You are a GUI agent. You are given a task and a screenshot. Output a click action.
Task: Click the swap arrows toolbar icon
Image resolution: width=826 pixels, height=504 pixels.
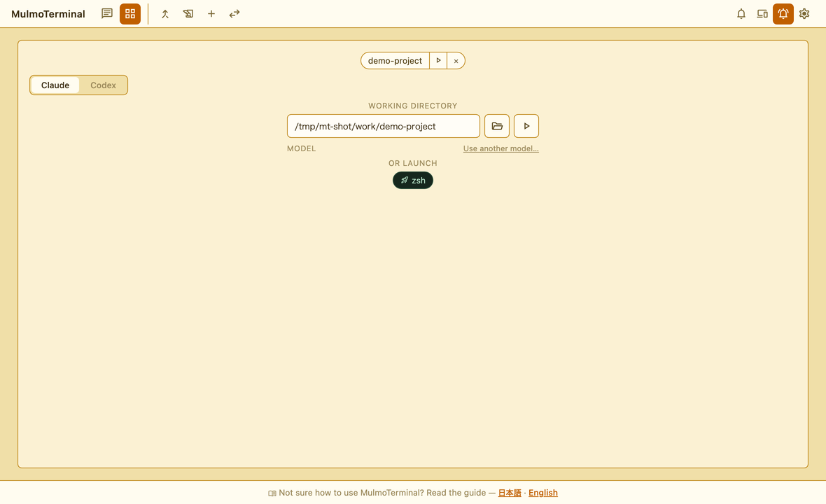[234, 14]
